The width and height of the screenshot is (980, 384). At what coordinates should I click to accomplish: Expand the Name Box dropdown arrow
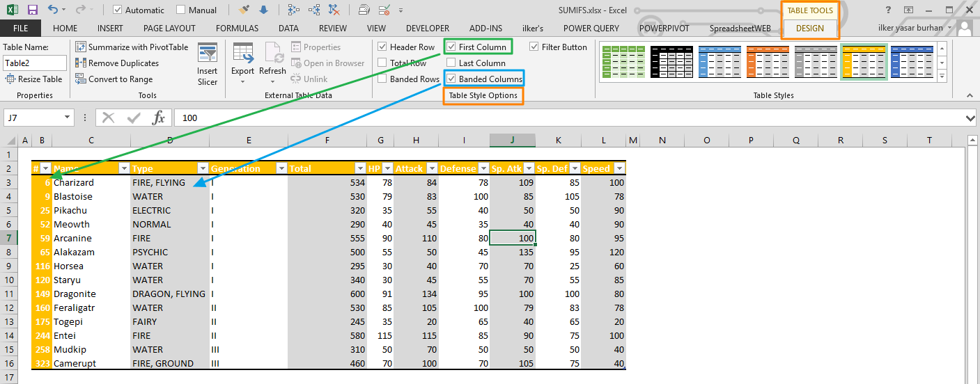tap(67, 118)
